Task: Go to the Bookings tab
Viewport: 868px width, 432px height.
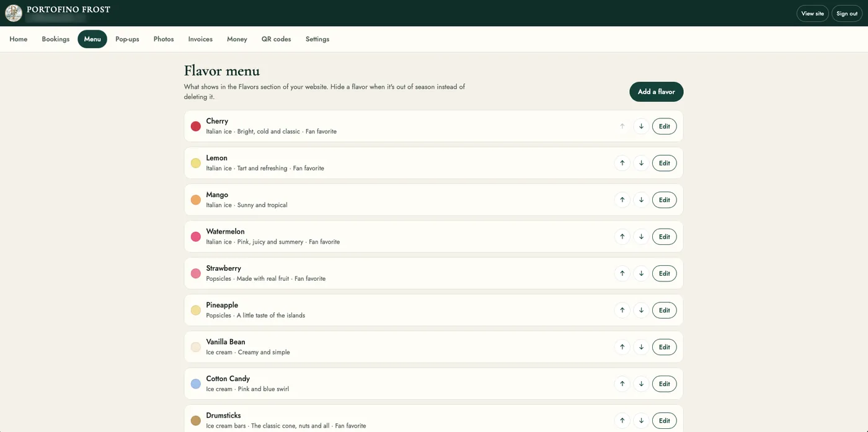Action: tap(56, 39)
